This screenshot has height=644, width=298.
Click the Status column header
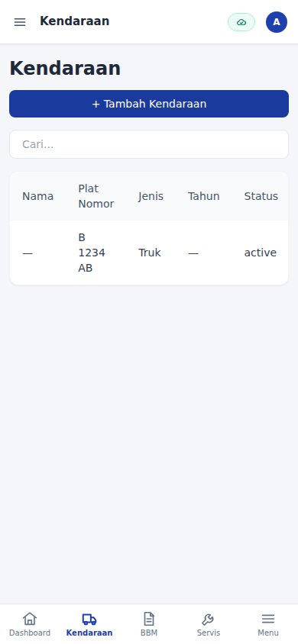coord(261,196)
